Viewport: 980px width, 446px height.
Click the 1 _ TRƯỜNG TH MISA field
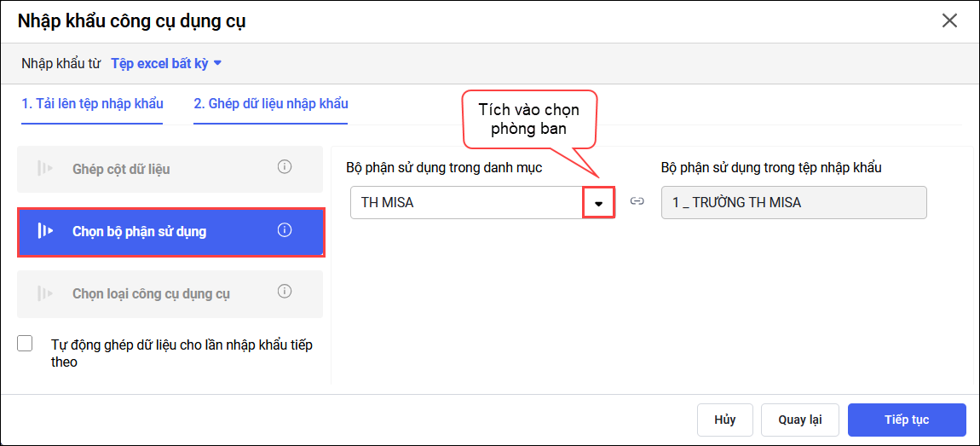click(x=793, y=203)
